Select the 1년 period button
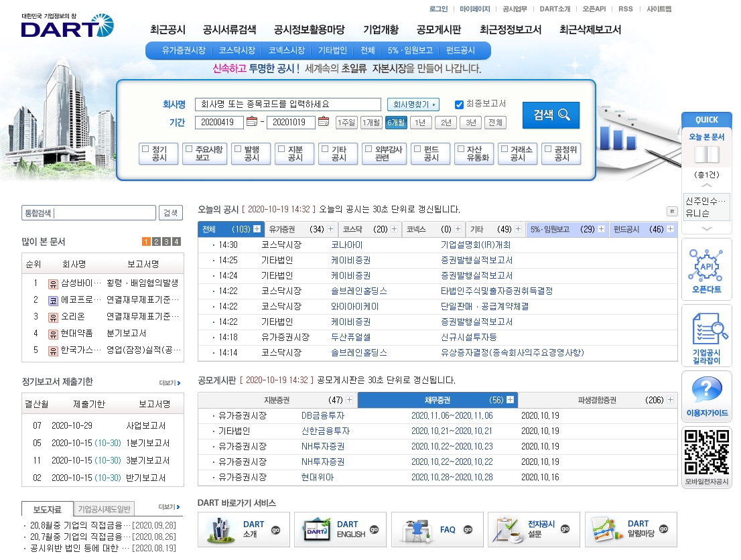This screenshot has width=741, height=560. click(x=420, y=123)
